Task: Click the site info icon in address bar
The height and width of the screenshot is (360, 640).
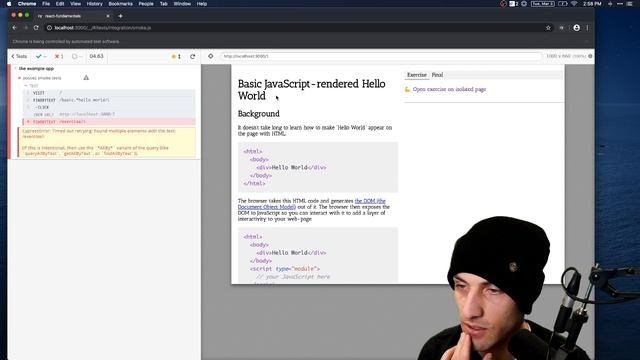Action: [x=49, y=28]
